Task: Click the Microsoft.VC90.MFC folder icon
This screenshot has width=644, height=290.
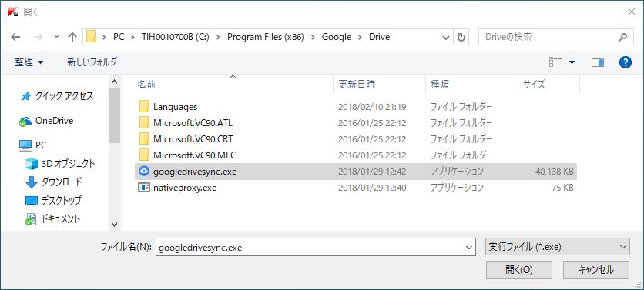Action: [x=144, y=155]
